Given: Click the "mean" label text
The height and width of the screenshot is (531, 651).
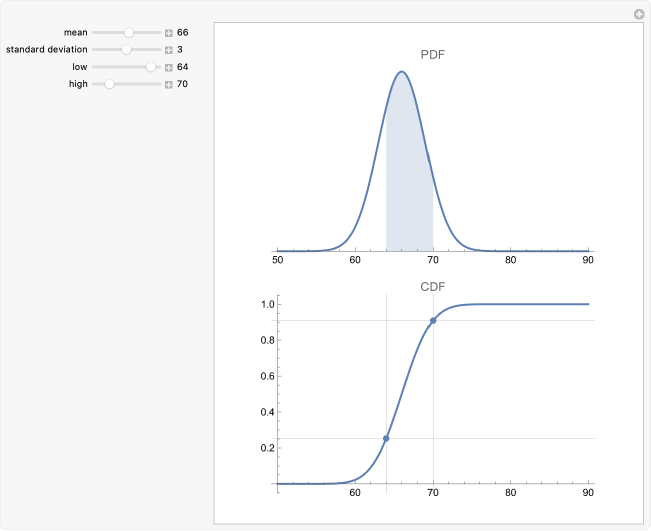Looking at the screenshot, I should pos(75,32).
